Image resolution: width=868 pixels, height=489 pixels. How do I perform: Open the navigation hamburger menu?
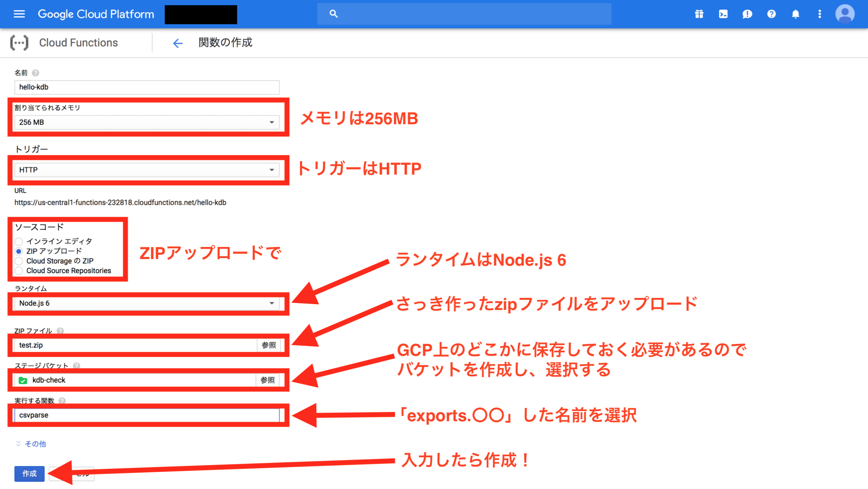pyautogui.click(x=19, y=14)
